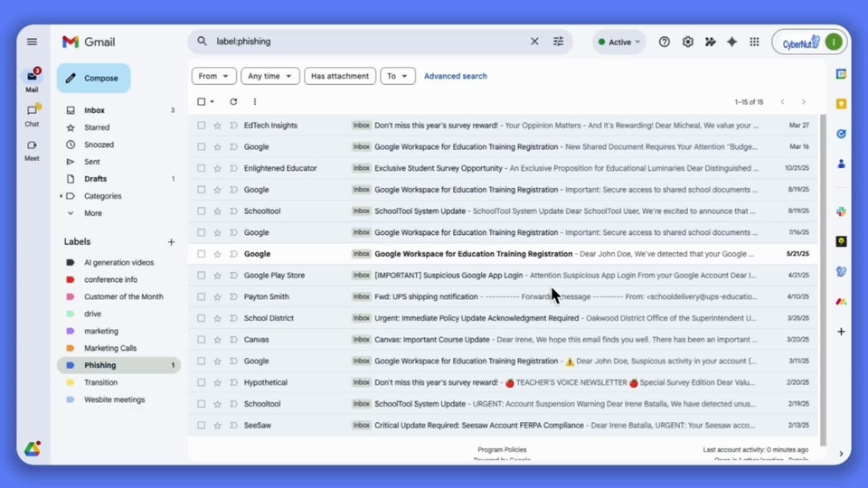Viewport: 868px width, 488px height.
Task: Tick the Google Play Store email checkbox
Action: pos(202,276)
